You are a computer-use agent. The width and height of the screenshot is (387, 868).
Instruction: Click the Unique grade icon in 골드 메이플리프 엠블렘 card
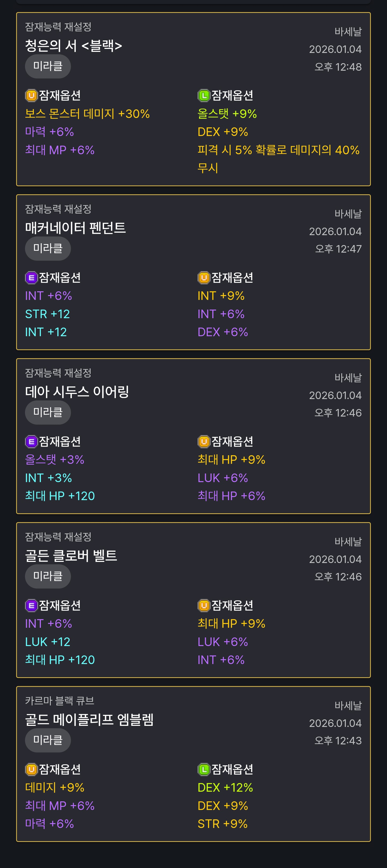click(31, 769)
